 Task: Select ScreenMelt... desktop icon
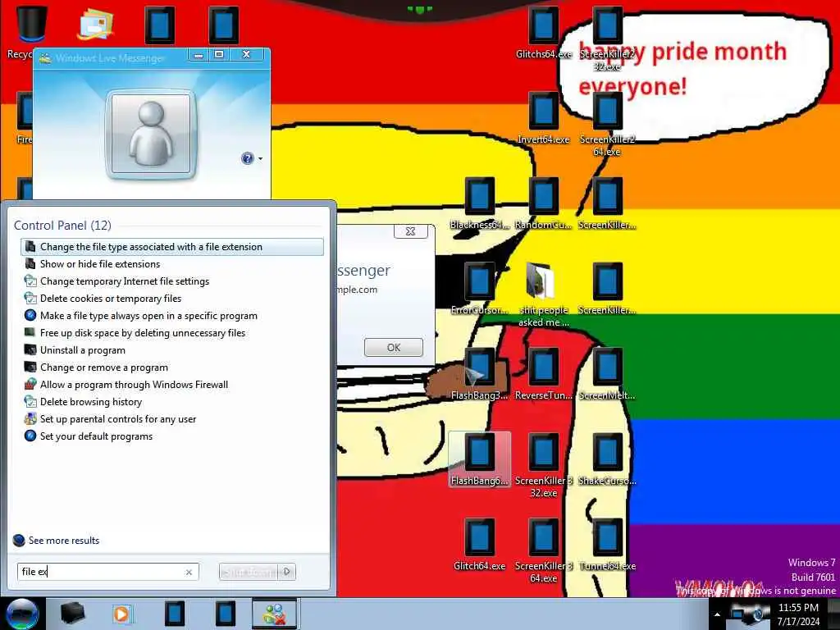[x=607, y=373]
